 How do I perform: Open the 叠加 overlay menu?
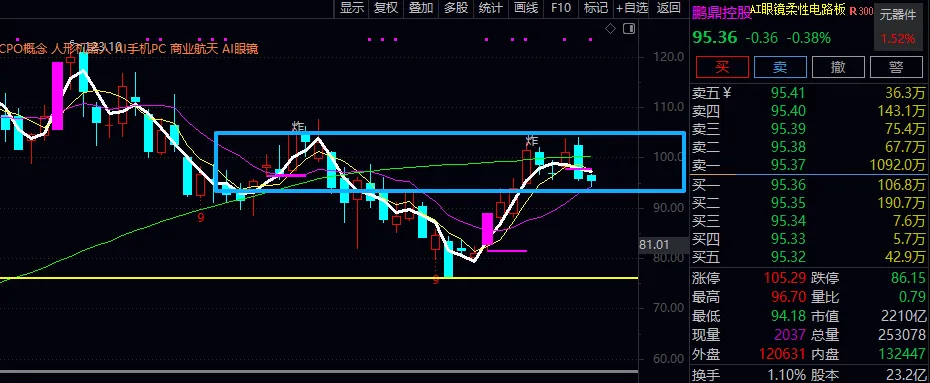pos(421,8)
